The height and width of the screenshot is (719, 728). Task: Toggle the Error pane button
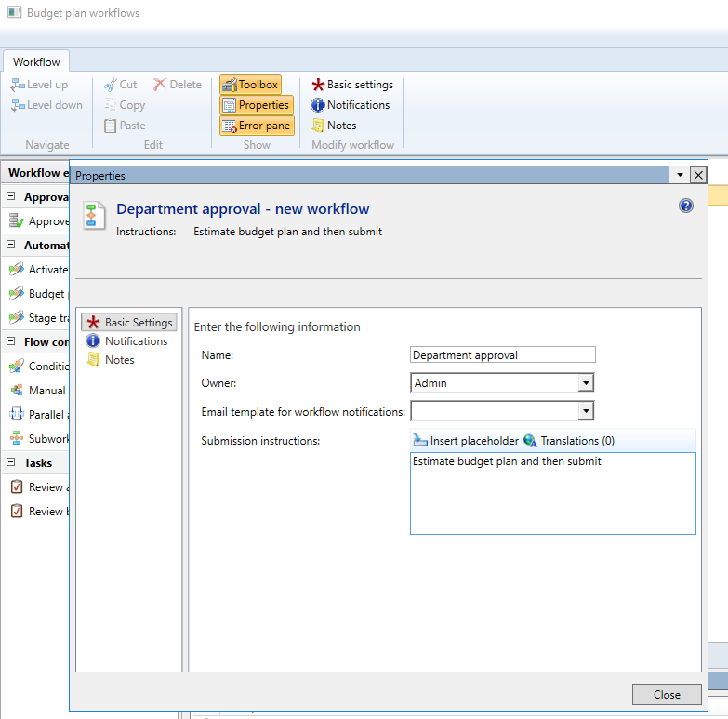click(256, 126)
